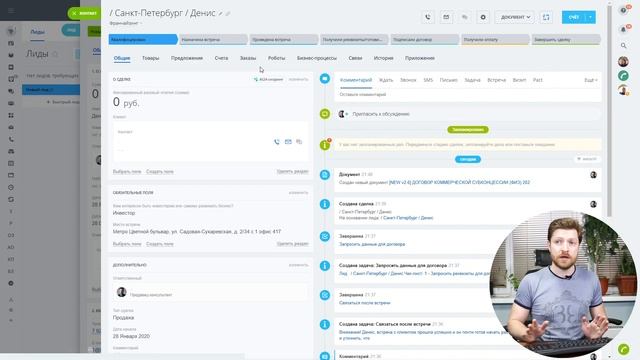
Task: Open the notifications bell in the right bar
Action: [x=623, y=29]
